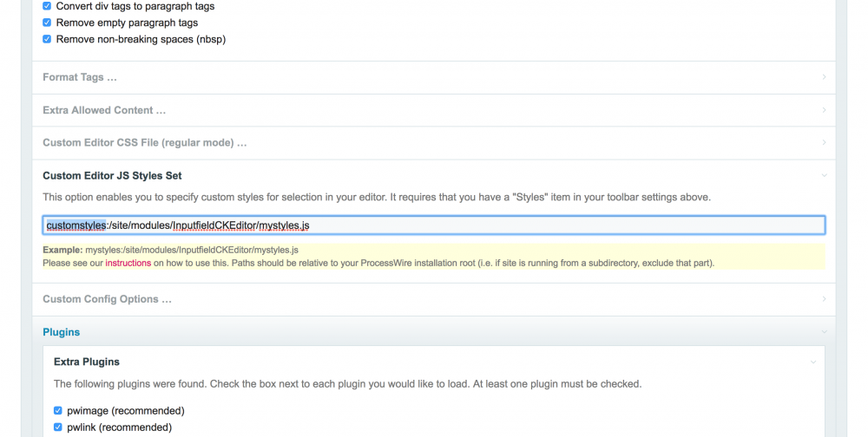Expand the Custom Config Options section title

[x=107, y=299]
